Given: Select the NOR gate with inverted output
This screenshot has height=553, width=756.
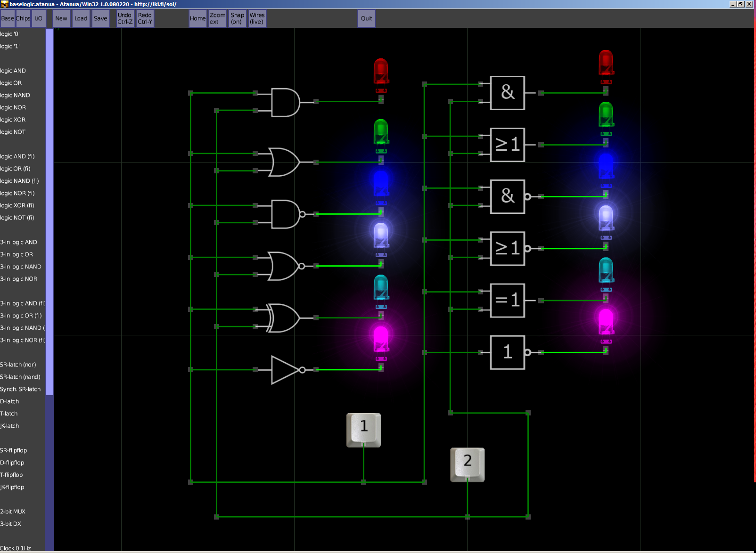Looking at the screenshot, I should coord(284,266).
